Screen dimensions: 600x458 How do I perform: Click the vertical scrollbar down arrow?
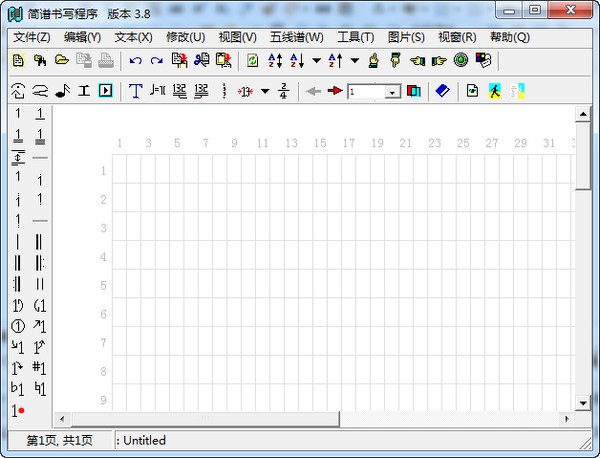point(584,402)
